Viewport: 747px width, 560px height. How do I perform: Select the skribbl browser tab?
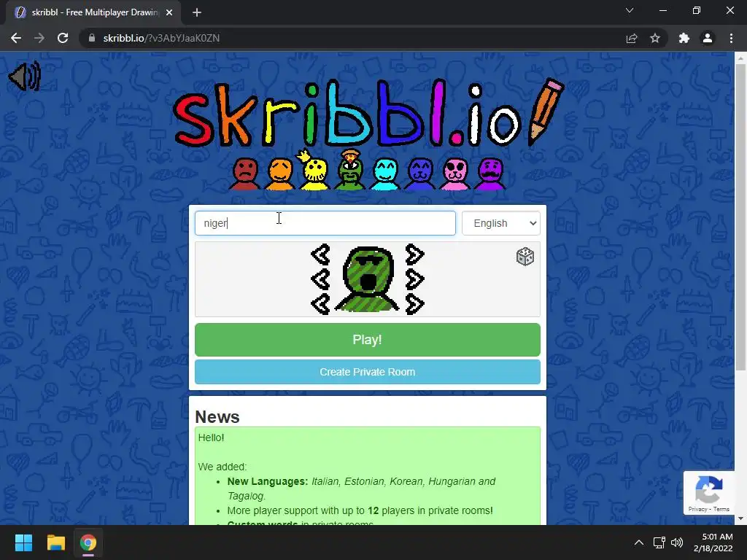click(x=93, y=12)
